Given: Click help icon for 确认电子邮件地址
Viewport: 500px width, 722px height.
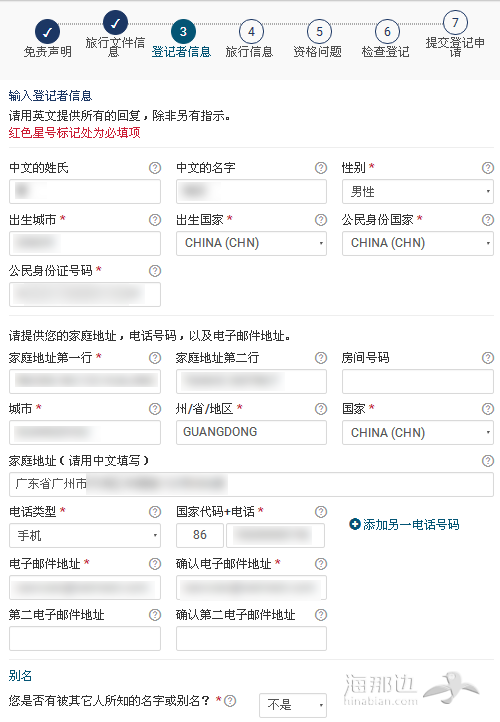Looking at the screenshot, I should tap(321, 564).
